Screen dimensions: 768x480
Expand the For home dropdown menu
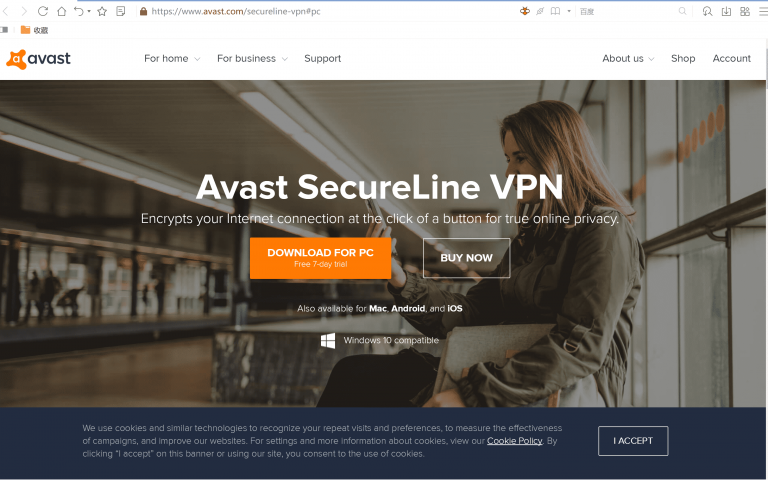[x=172, y=58]
